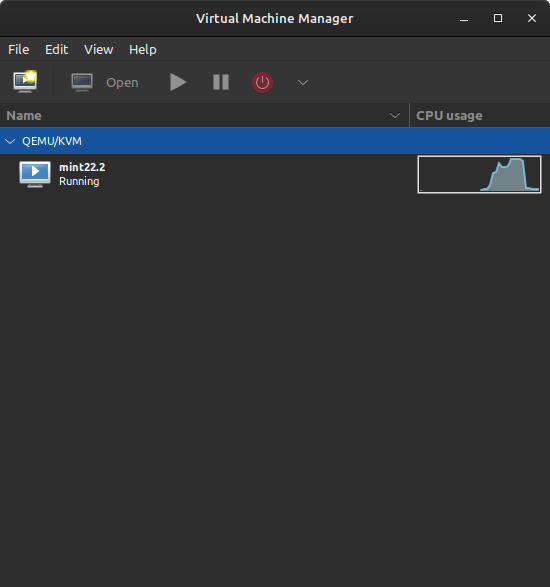Open the Edit menu
Image resolution: width=550 pixels, height=587 pixels.
pyautogui.click(x=57, y=49)
